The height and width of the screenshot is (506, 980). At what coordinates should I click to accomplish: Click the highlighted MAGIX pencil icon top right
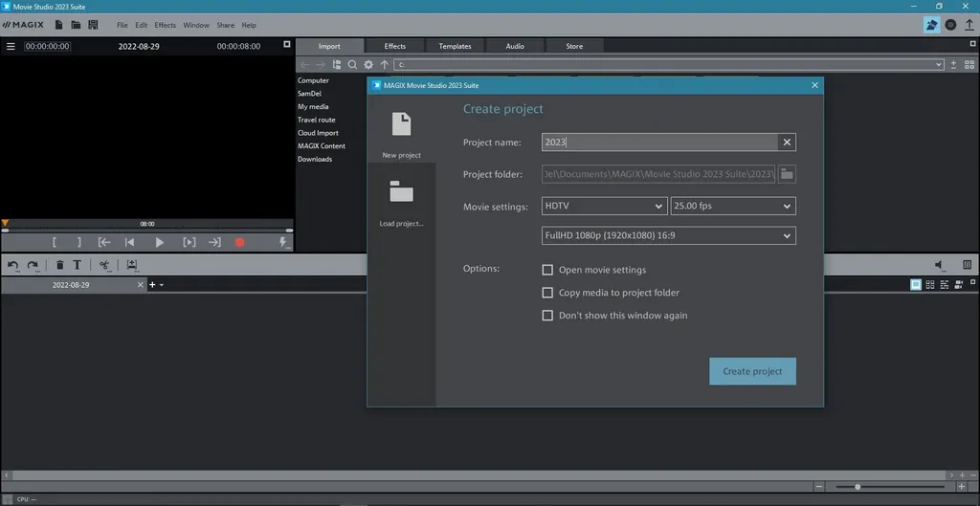tap(932, 25)
